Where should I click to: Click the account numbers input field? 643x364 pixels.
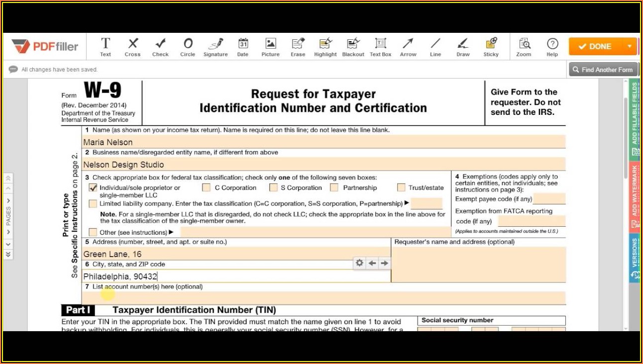323,297
